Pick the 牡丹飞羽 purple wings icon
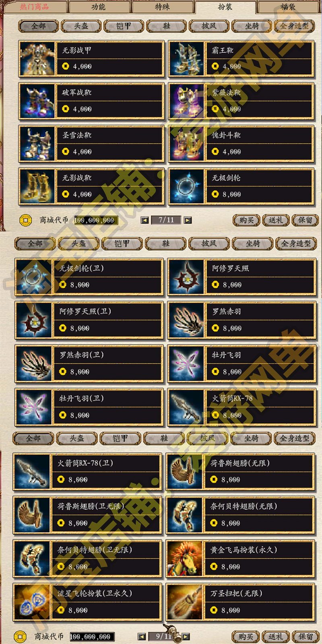 (x=186, y=364)
